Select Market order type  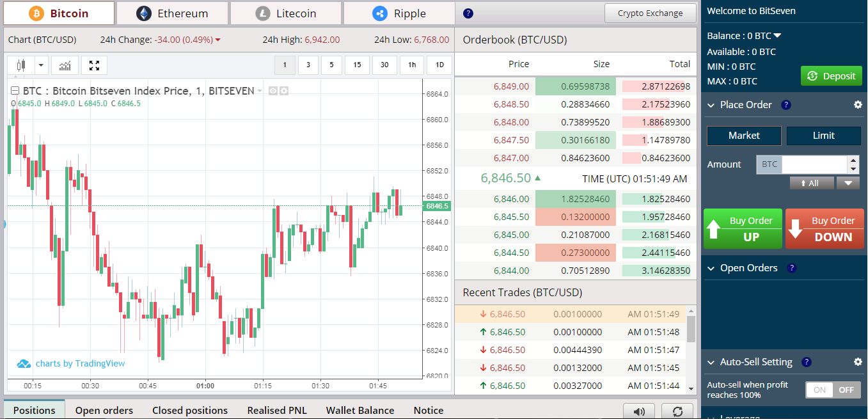pyautogui.click(x=744, y=136)
